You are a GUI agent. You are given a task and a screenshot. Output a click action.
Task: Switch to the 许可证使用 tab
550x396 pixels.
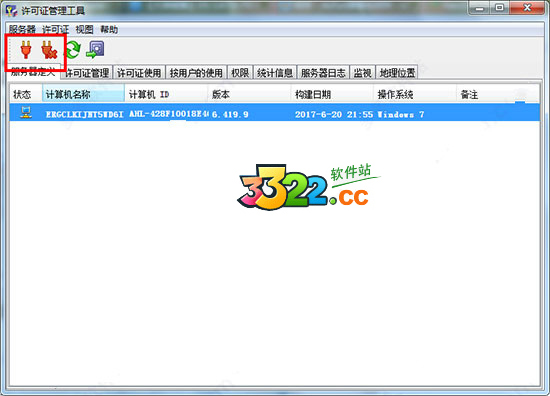pyautogui.click(x=139, y=73)
